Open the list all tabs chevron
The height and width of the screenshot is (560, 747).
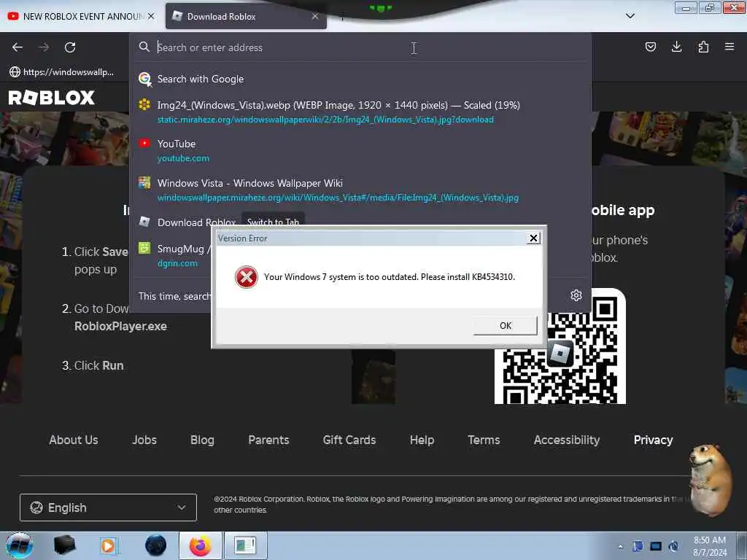pyautogui.click(x=630, y=16)
